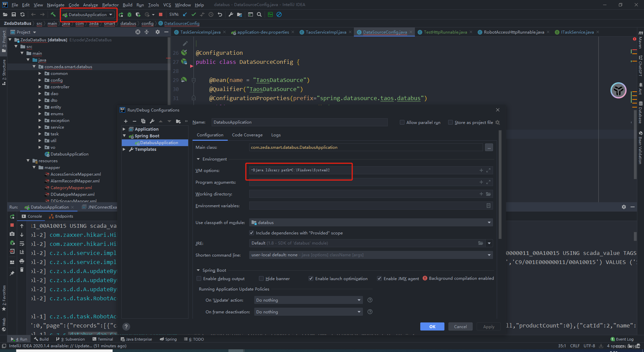Browse Main class with the ... button
644x352 pixels.
click(489, 147)
